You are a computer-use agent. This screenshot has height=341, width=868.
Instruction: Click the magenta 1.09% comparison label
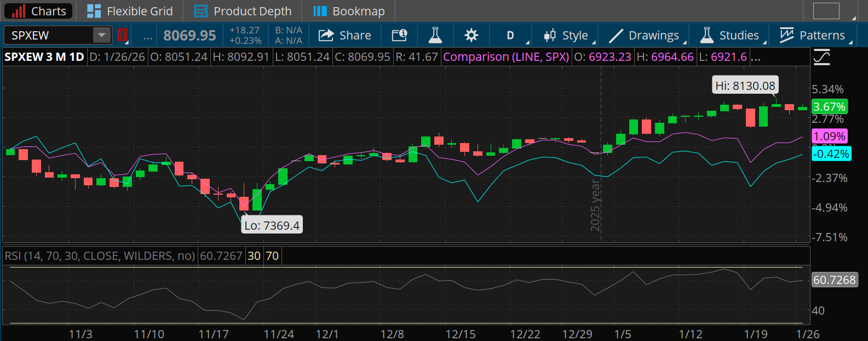[830, 136]
